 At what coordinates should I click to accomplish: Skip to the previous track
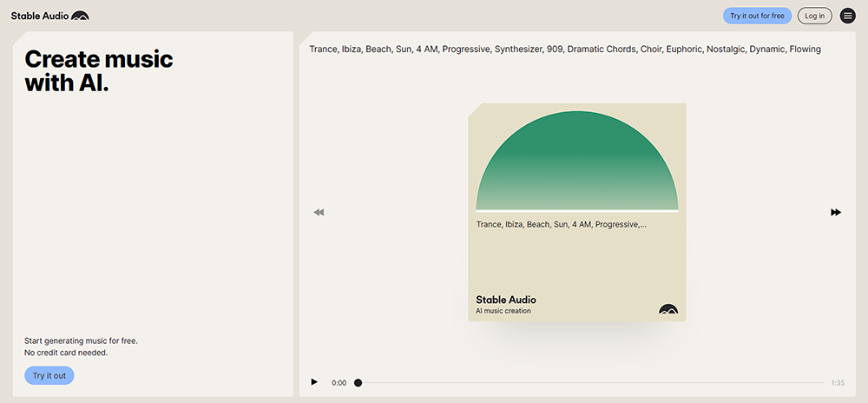[x=319, y=212]
